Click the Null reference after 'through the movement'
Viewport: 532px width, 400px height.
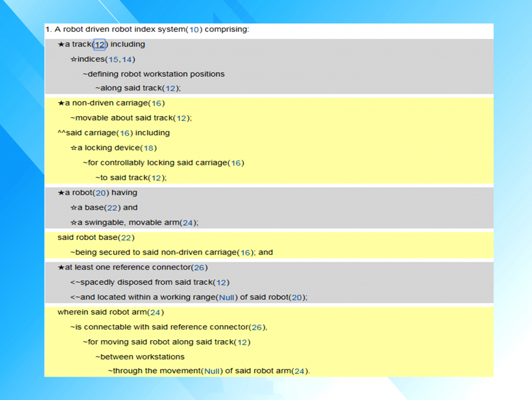coord(212,371)
